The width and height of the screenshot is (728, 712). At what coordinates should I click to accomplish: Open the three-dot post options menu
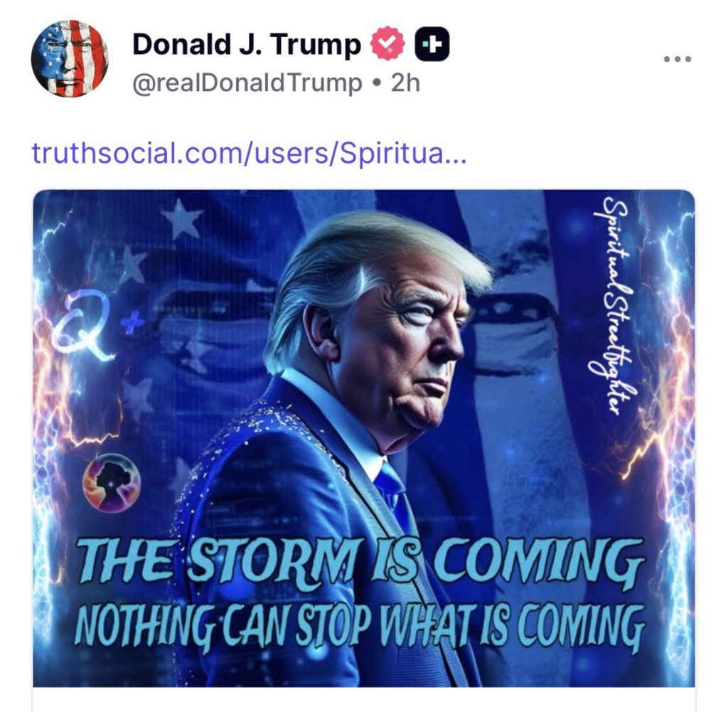(x=678, y=59)
